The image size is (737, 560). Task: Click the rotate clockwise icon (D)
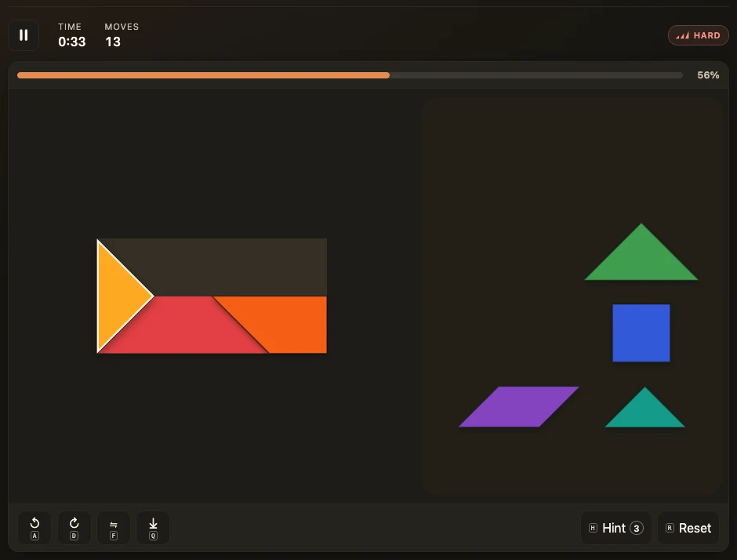(x=74, y=528)
